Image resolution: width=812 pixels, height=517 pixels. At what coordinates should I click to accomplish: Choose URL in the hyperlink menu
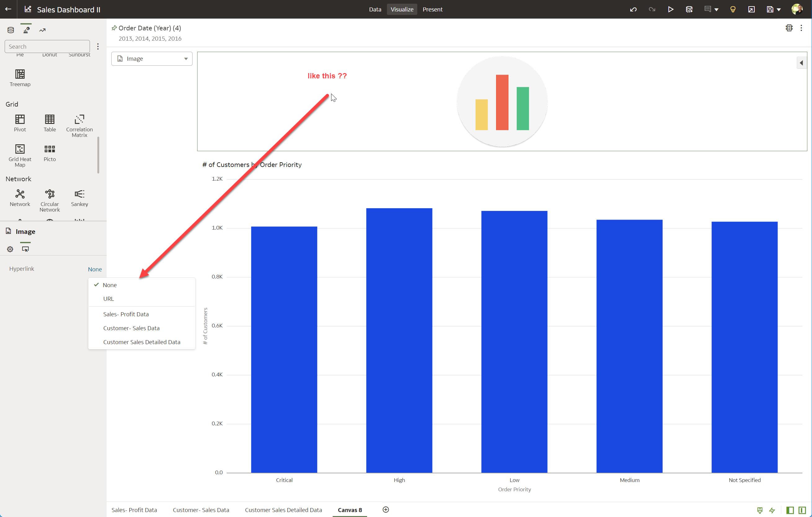142,299
